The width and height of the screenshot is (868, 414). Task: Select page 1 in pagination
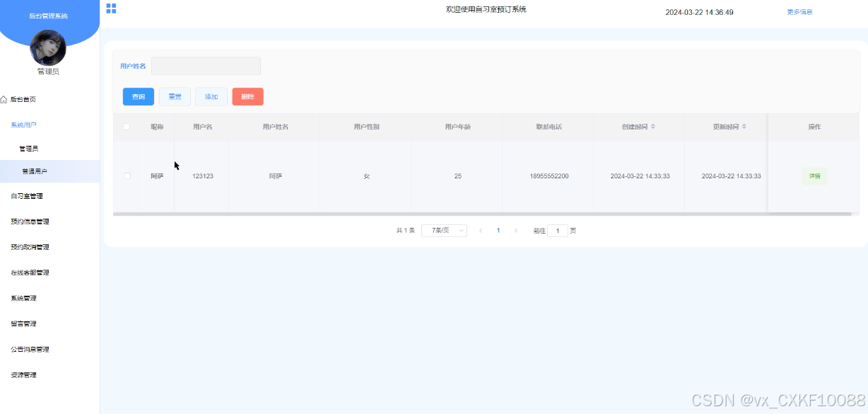click(x=498, y=231)
